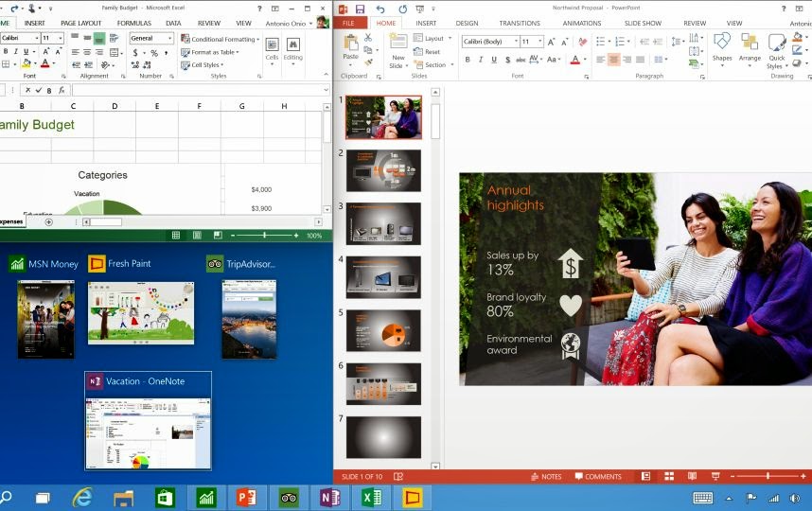
Task: Select Center alignment in PowerPoint Paragraph group
Action: [x=613, y=60]
